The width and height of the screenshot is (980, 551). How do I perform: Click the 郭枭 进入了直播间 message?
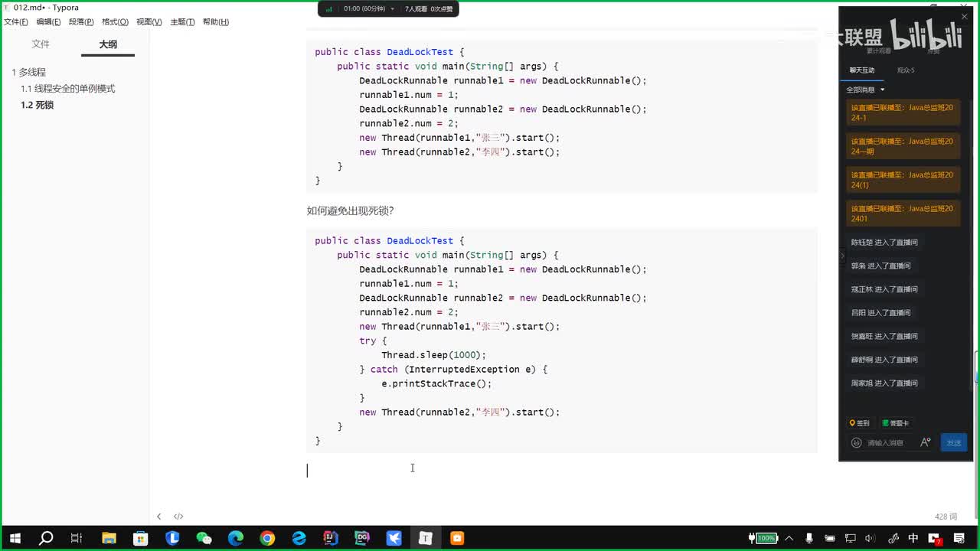(x=881, y=266)
